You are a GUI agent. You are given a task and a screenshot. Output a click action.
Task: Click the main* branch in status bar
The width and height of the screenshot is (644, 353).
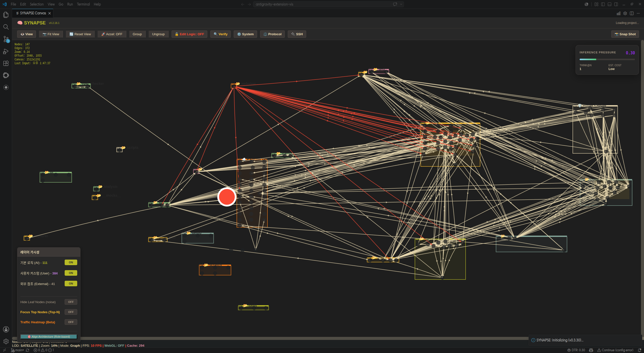click(x=18, y=350)
